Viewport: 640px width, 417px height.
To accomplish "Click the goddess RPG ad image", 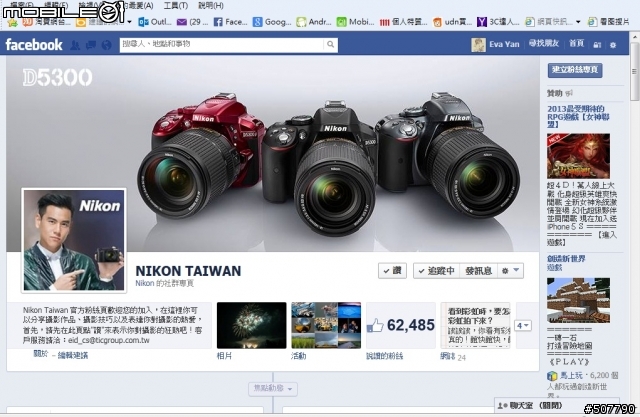I will click(x=578, y=156).
